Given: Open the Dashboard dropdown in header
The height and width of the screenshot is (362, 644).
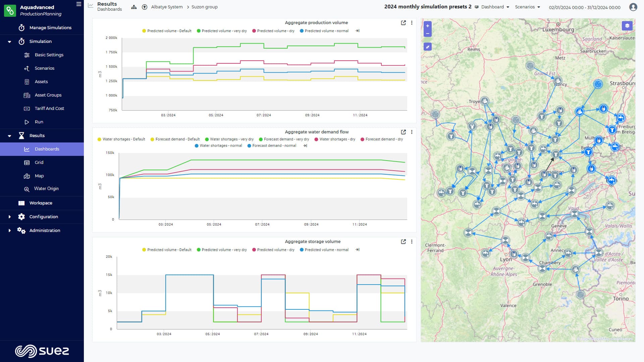Looking at the screenshot, I should pos(492,7).
